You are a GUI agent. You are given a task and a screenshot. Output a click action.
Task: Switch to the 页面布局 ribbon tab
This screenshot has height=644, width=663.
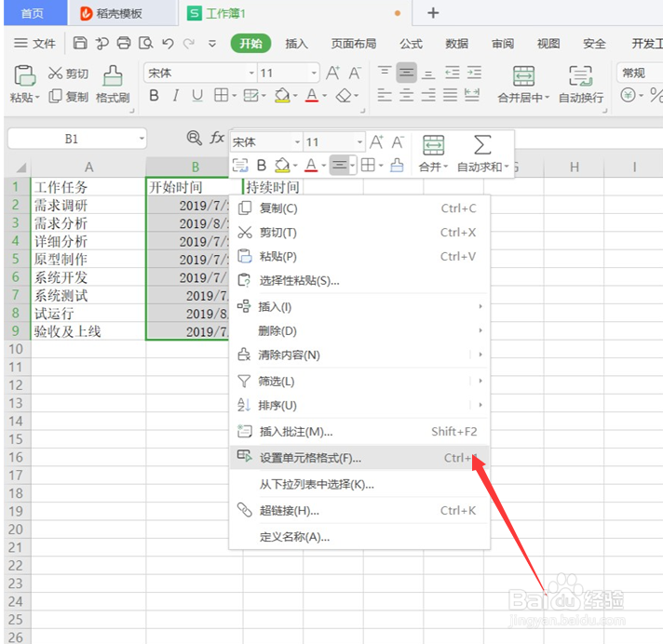point(354,44)
